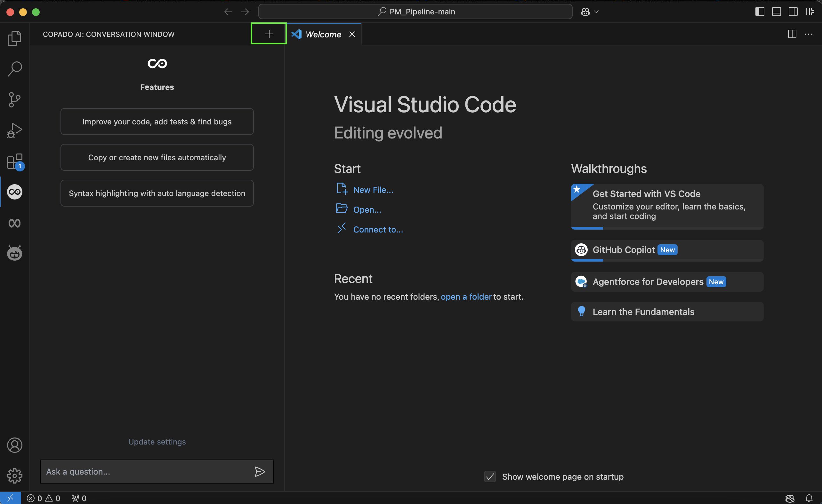This screenshot has height=504, width=822.
Task: Send the question with arrow icon
Action: point(260,471)
